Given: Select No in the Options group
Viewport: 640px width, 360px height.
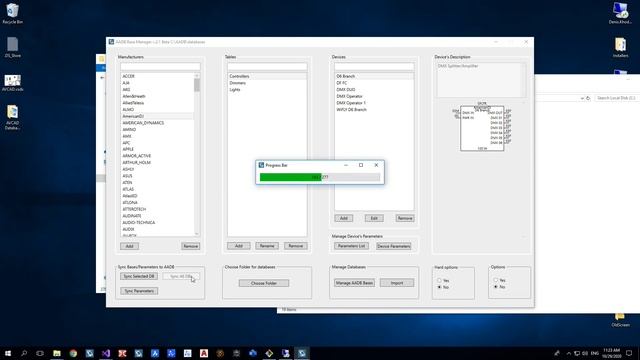Looking at the screenshot, I should point(496,287).
